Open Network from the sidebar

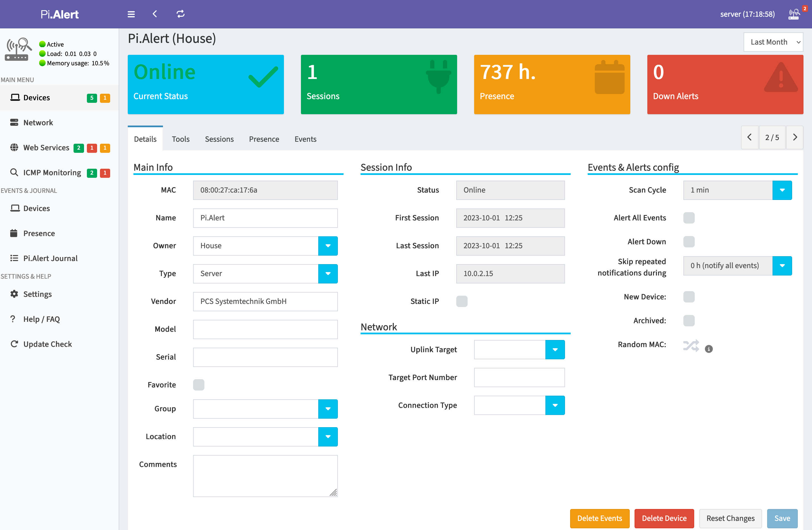(x=38, y=122)
